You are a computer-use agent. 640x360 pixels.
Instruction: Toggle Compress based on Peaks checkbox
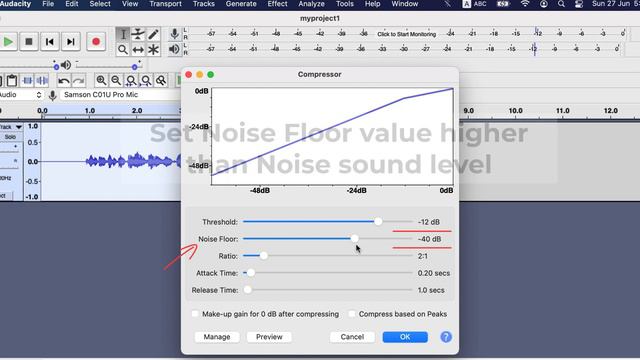tap(351, 314)
